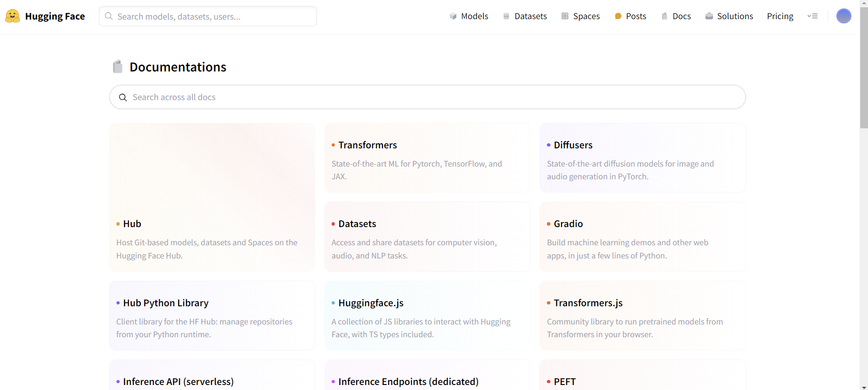Open the Transformers documentation card
The height and width of the screenshot is (390, 868).
[427, 157]
